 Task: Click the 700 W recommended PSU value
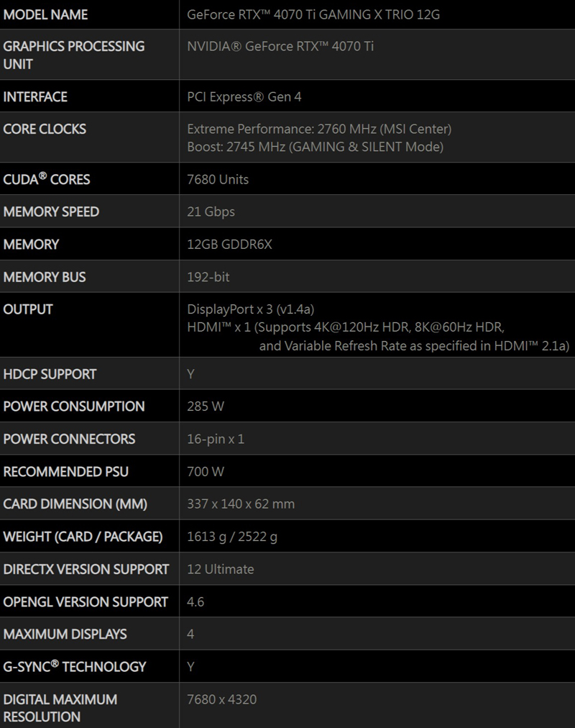point(206,472)
